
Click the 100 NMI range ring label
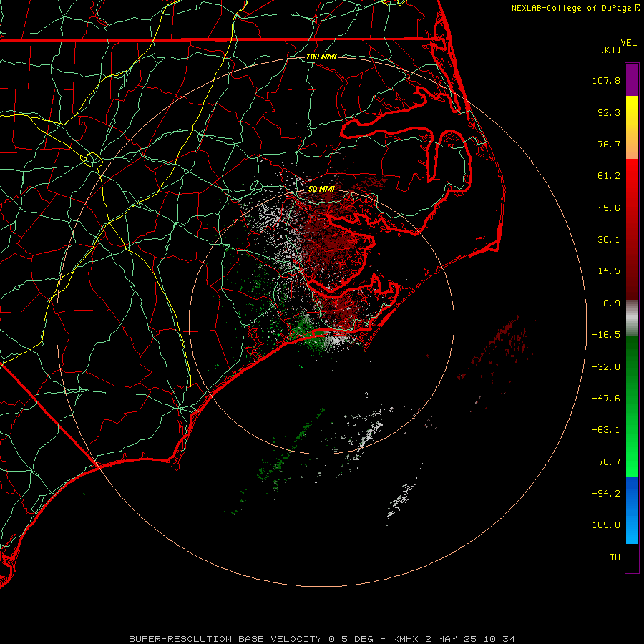(321, 57)
